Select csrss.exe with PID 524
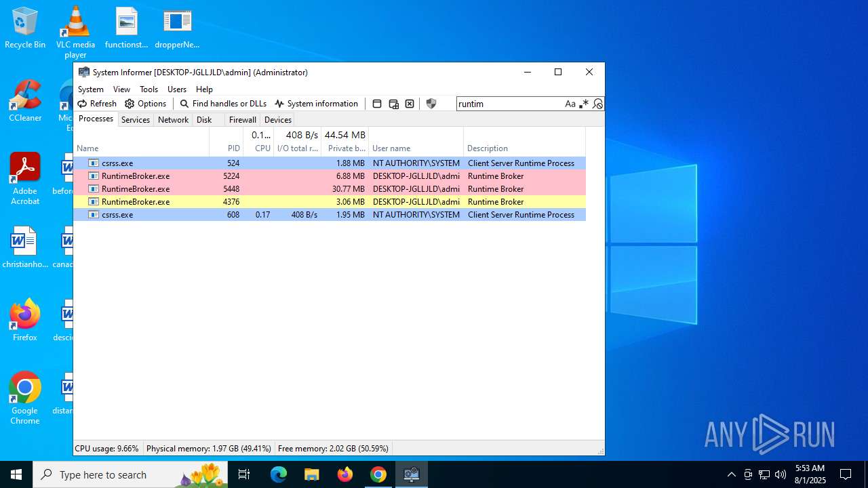The height and width of the screenshot is (488, 868). tap(330, 163)
